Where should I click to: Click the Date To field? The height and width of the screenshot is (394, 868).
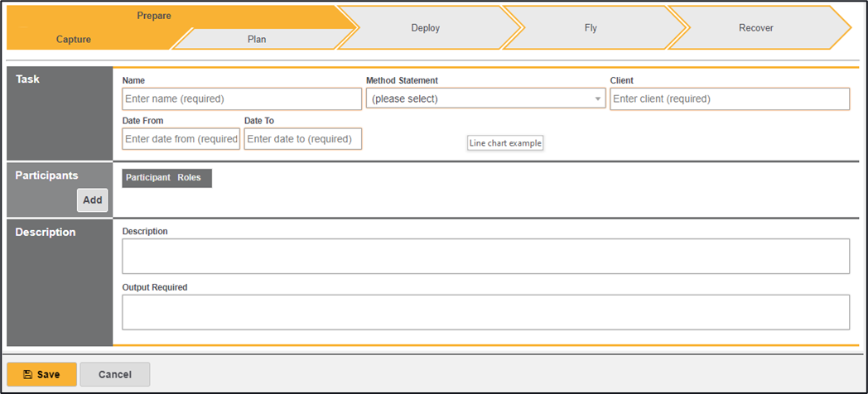pyautogui.click(x=303, y=139)
